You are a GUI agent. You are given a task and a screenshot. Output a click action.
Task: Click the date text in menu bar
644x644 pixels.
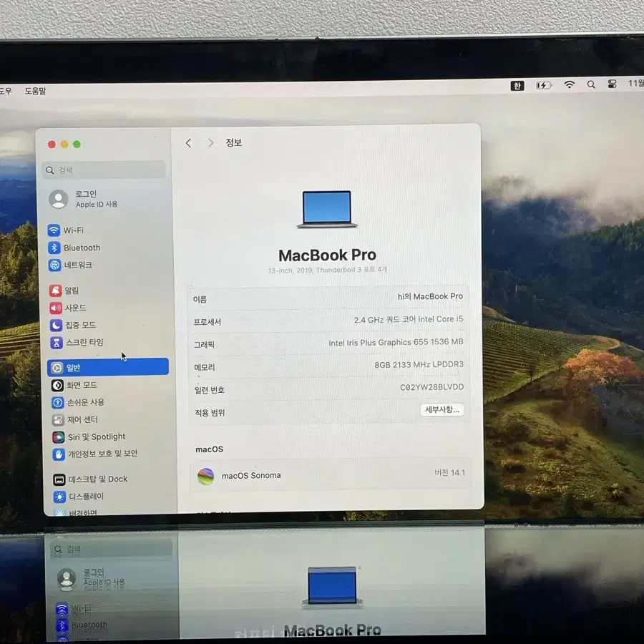[x=636, y=84]
